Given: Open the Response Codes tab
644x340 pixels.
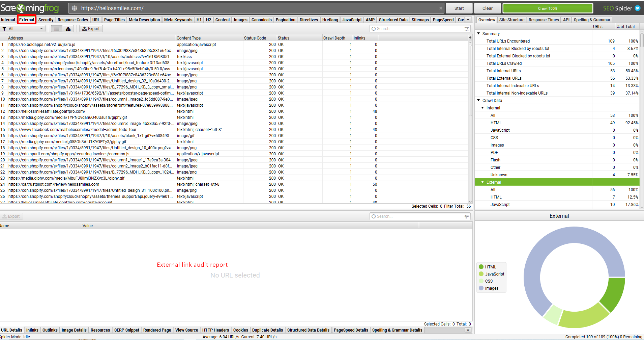Looking at the screenshot, I should coord(73,20).
